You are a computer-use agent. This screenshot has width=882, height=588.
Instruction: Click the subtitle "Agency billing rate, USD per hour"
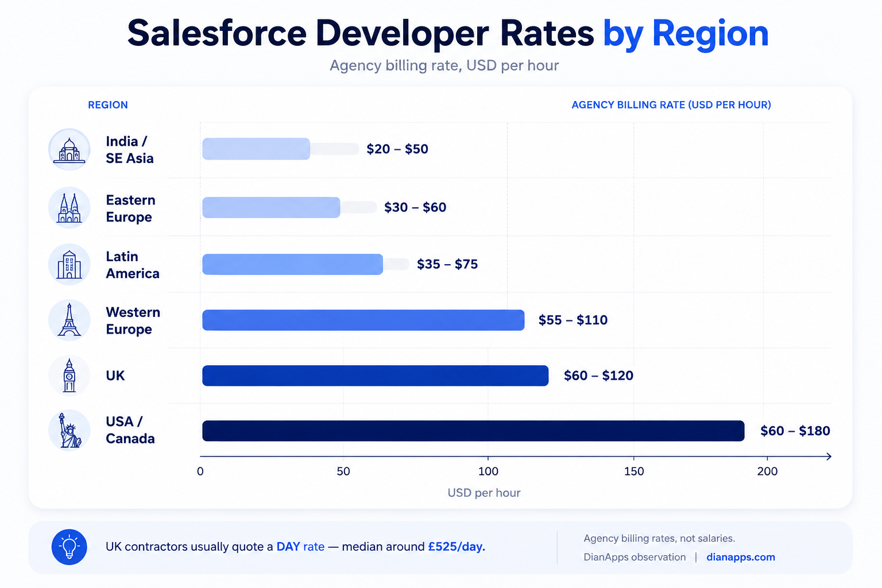444,65
